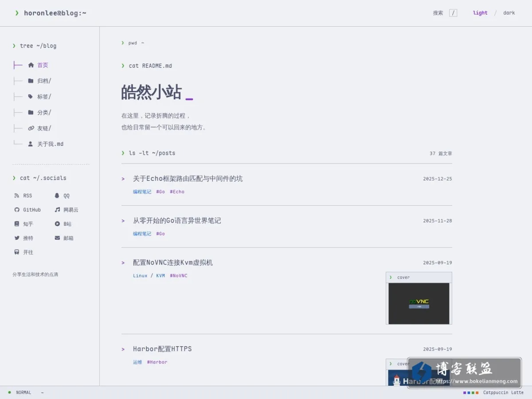Click the 2025-12-25 post date
Image resolution: width=532 pixels, height=399 pixels.
(x=438, y=179)
